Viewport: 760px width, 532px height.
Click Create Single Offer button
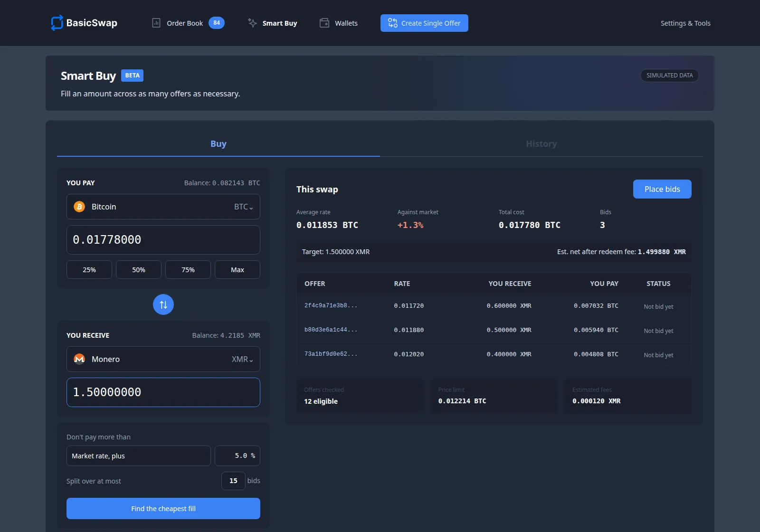[x=424, y=23]
